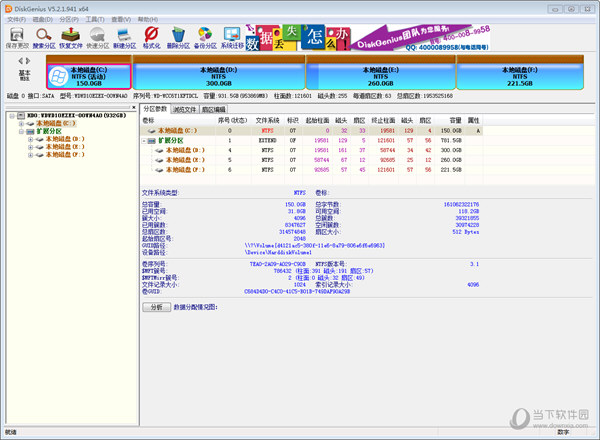
Task: Expand 本地磁盘(C:) node in tree
Action: coord(21,124)
